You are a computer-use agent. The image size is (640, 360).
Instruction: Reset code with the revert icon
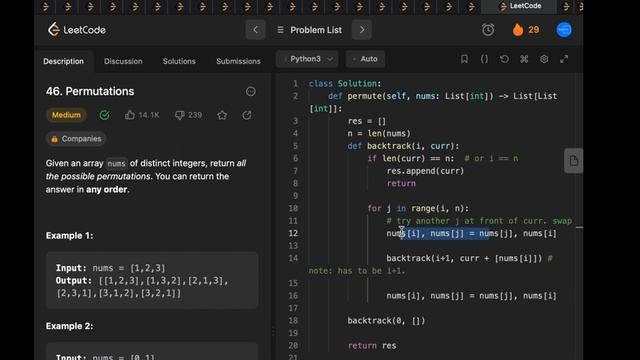click(x=504, y=59)
